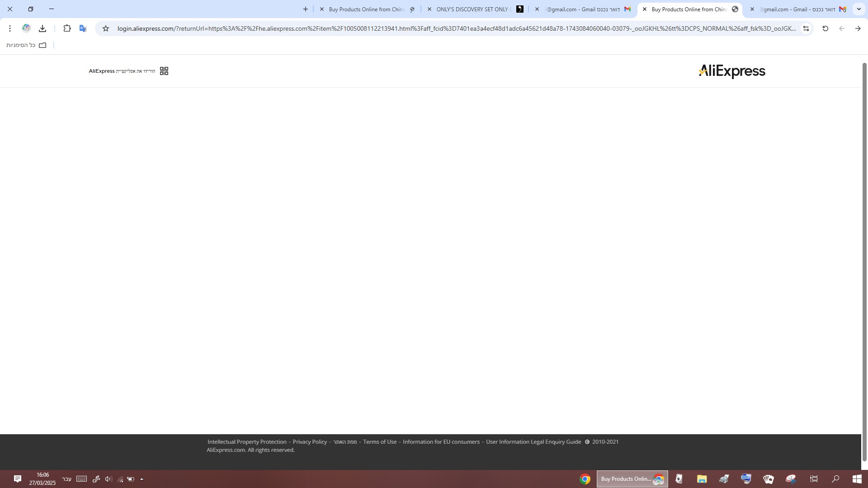This screenshot has width=868, height=488.
Task: Click the QR code app download icon
Action: [x=164, y=71]
